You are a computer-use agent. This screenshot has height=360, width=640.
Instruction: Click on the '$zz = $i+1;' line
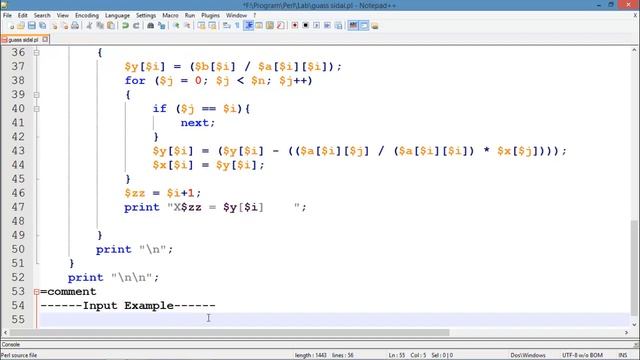click(x=162, y=193)
